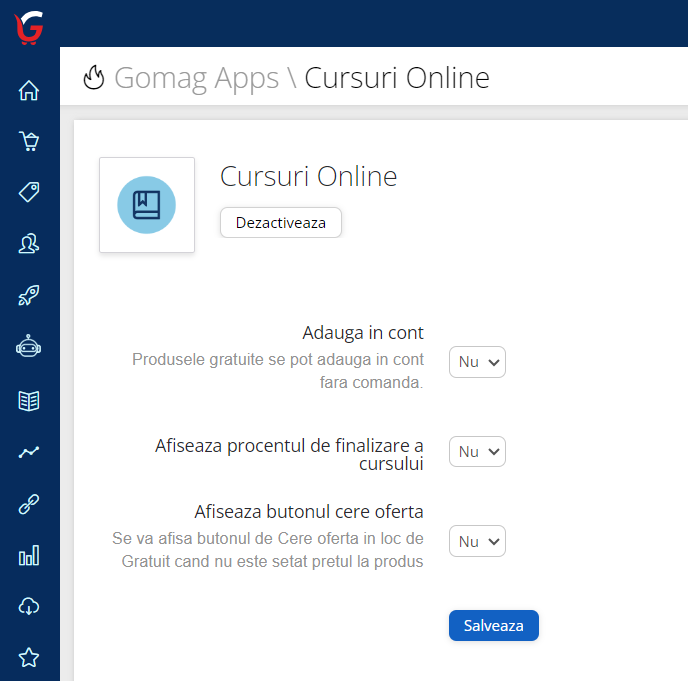This screenshot has width=688, height=681.
Task: Open the cloud download icon
Action: click(29, 606)
